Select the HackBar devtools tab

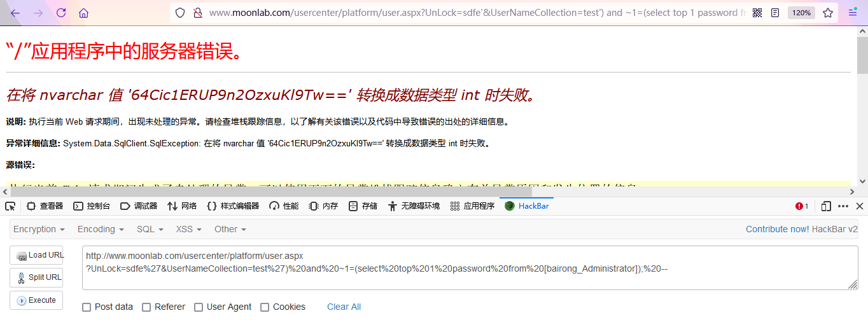(526, 206)
